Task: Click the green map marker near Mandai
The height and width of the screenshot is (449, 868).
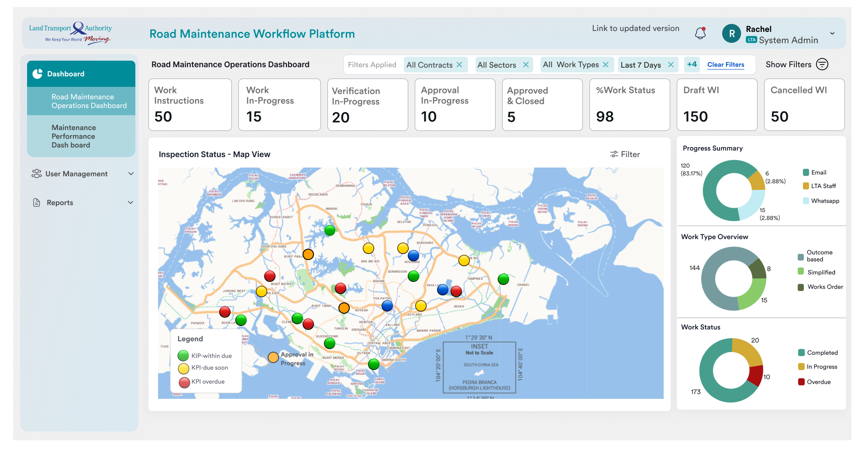Action: pos(330,230)
